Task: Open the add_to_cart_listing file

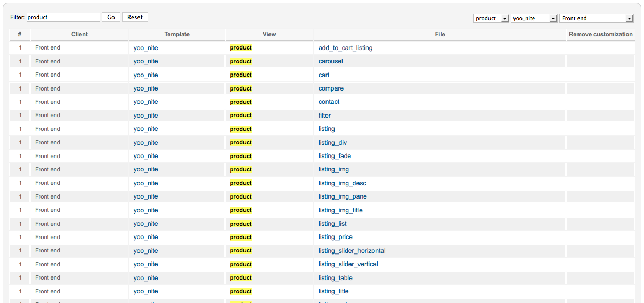Action: 345,48
